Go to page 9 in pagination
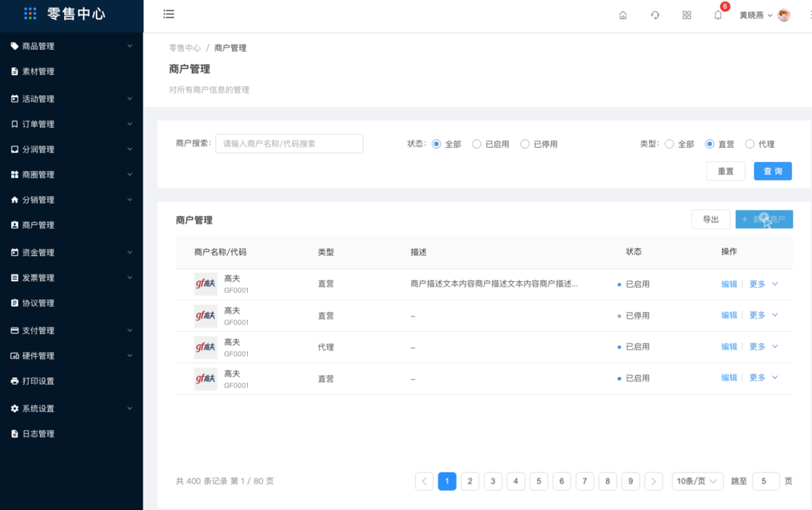The height and width of the screenshot is (510, 812). pos(630,481)
